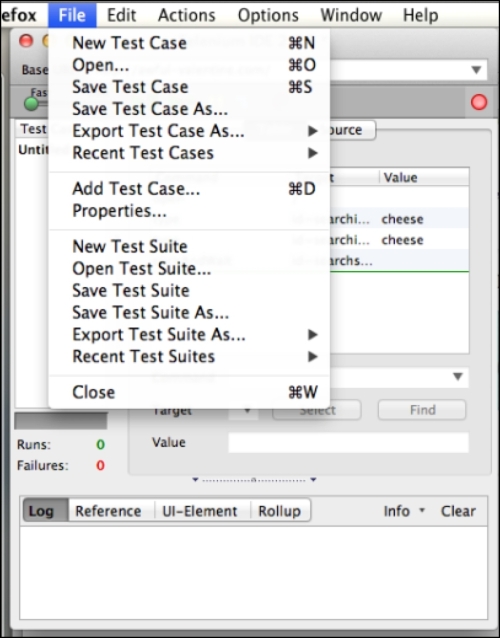Click the Clear log button
Viewport: 500px width, 638px height.
[x=458, y=511]
